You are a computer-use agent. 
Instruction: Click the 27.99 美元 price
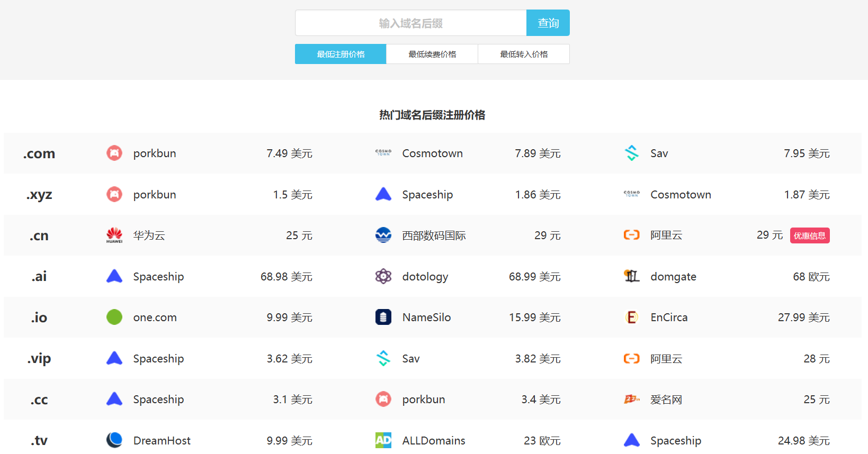804,317
